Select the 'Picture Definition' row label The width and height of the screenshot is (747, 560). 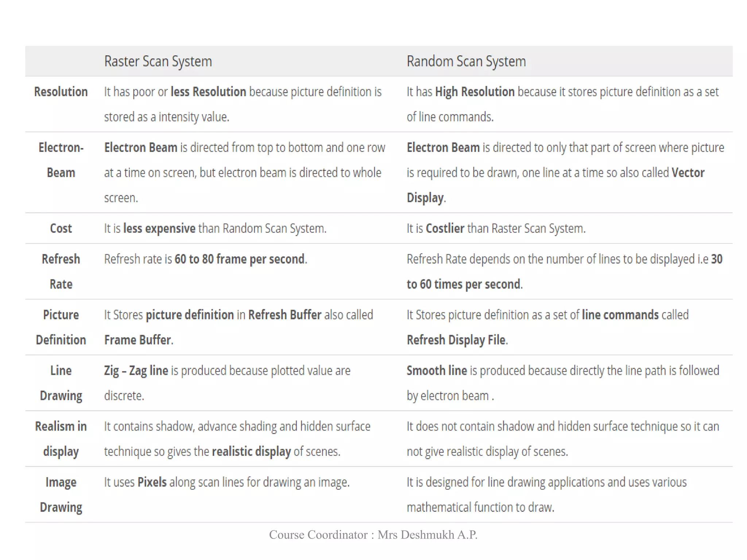[x=61, y=327]
